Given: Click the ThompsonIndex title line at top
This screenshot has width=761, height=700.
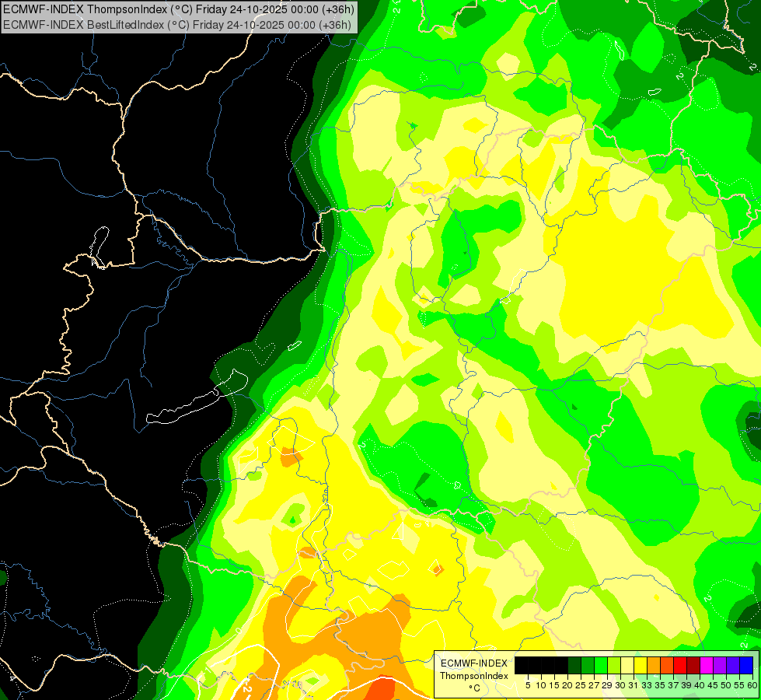Looking at the screenshot, I should point(179,9).
